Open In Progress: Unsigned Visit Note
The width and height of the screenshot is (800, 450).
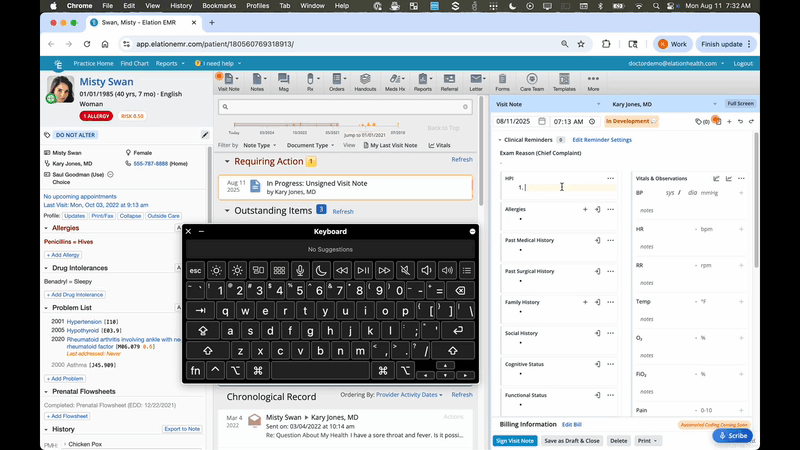point(345,187)
